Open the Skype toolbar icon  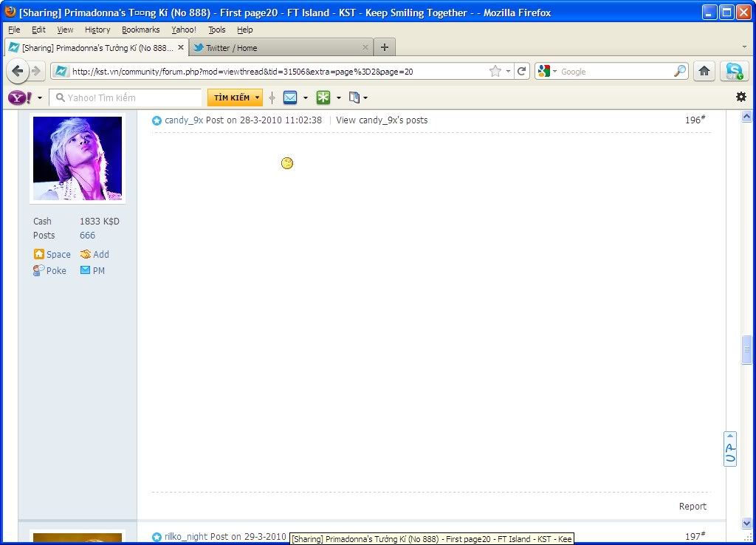pos(734,72)
